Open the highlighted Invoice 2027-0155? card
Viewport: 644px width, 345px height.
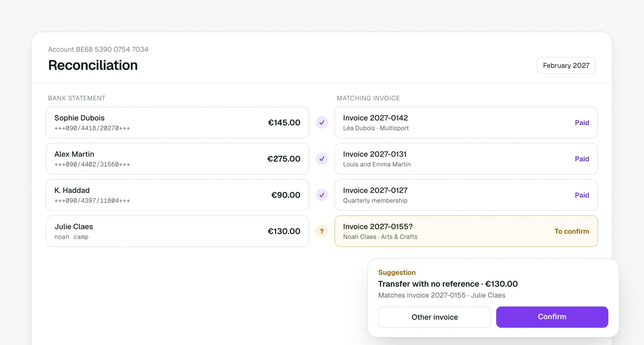click(x=466, y=231)
